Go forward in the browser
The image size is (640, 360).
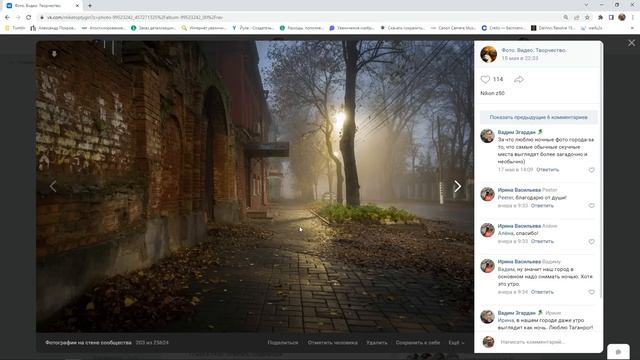[x=18, y=17]
